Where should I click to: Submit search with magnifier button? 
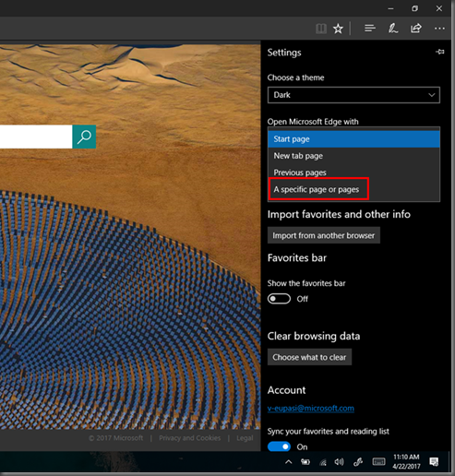(84, 137)
